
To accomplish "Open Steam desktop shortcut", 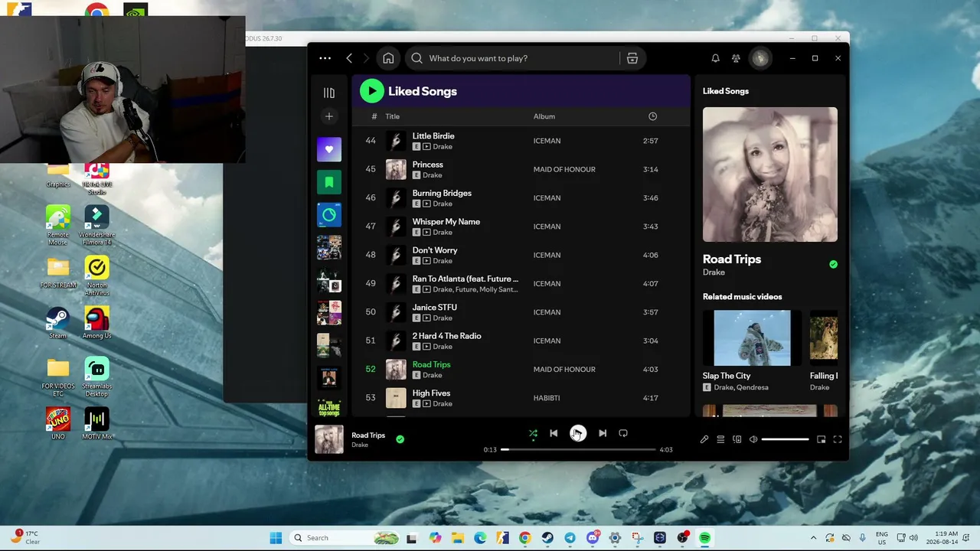I will (x=58, y=322).
